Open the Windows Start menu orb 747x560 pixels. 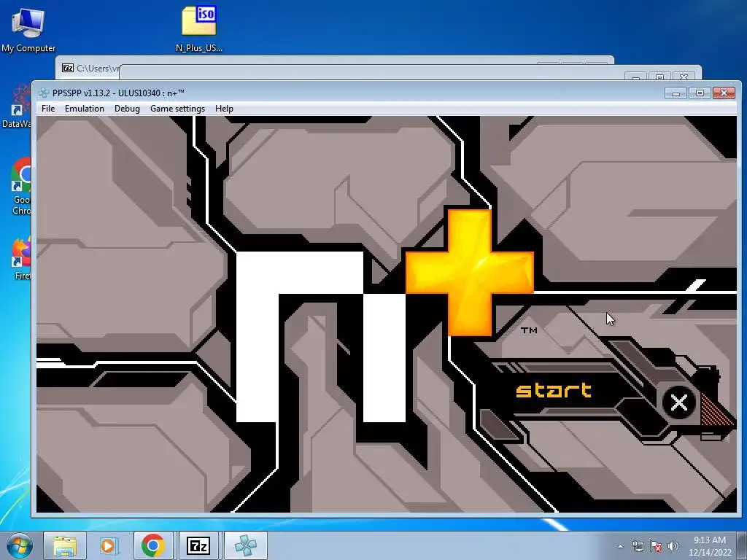pyautogui.click(x=20, y=545)
